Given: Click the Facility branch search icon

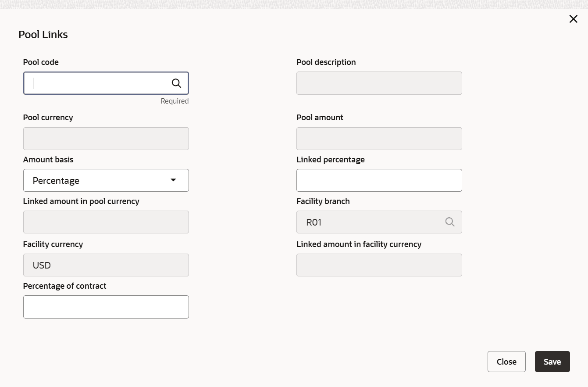Looking at the screenshot, I should [449, 222].
